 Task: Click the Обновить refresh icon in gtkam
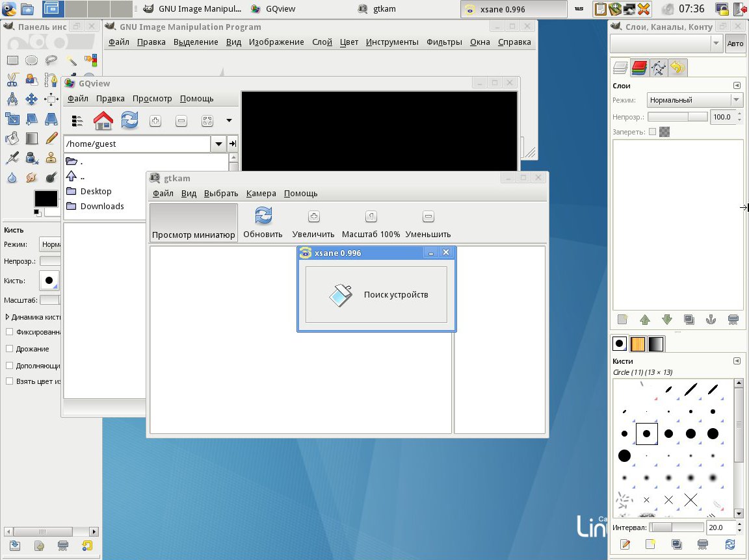(263, 216)
